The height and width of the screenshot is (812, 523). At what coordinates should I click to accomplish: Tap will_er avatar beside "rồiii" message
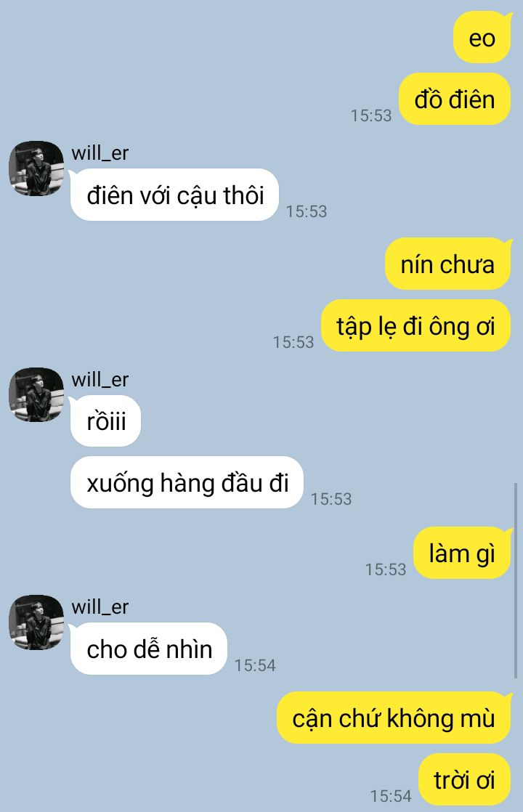(x=36, y=395)
